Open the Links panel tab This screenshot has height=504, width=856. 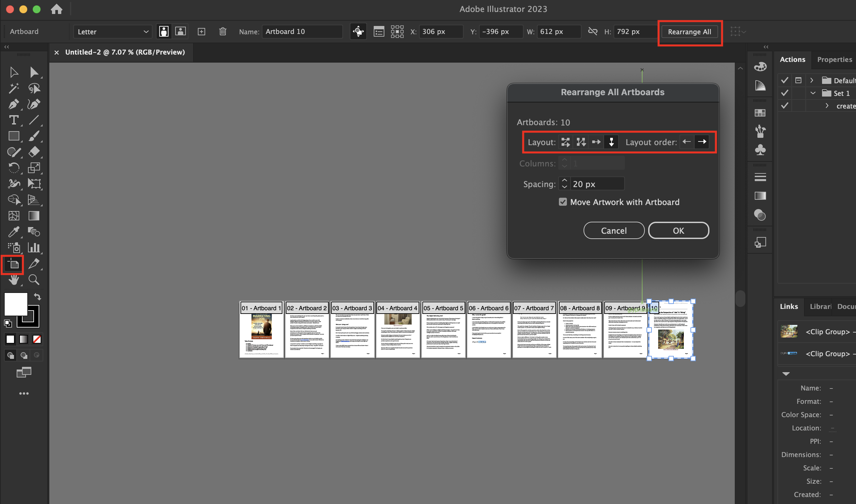789,306
